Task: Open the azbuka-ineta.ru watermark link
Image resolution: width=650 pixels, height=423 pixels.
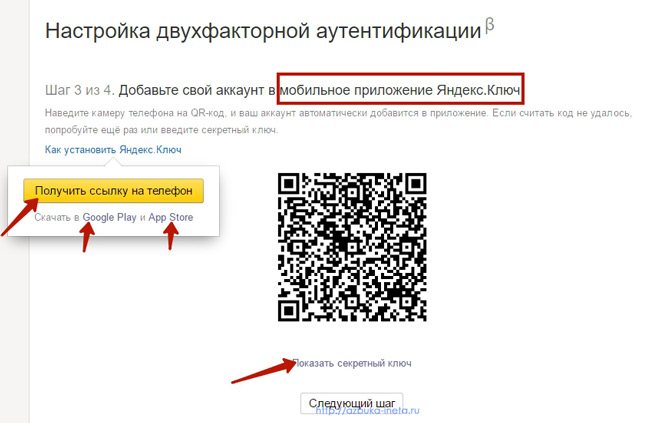Action: (368, 411)
